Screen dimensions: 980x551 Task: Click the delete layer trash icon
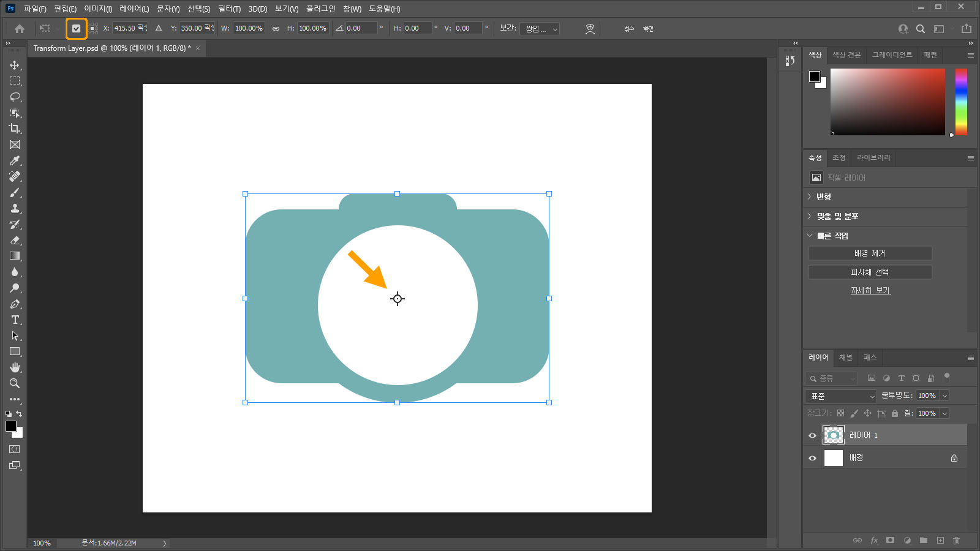point(956,540)
